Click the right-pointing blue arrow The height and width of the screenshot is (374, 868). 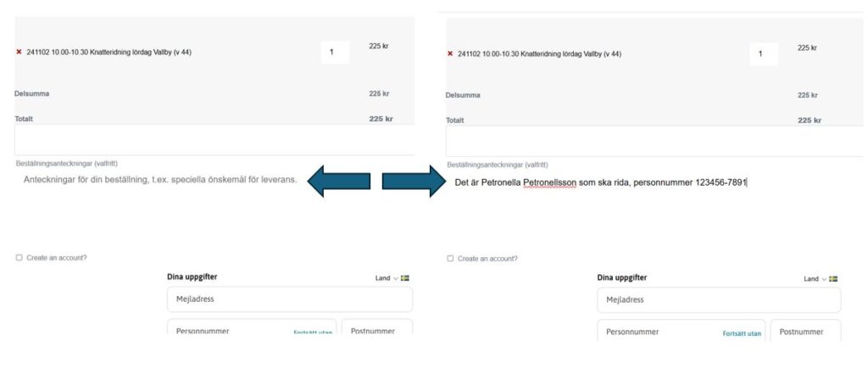[x=414, y=181]
